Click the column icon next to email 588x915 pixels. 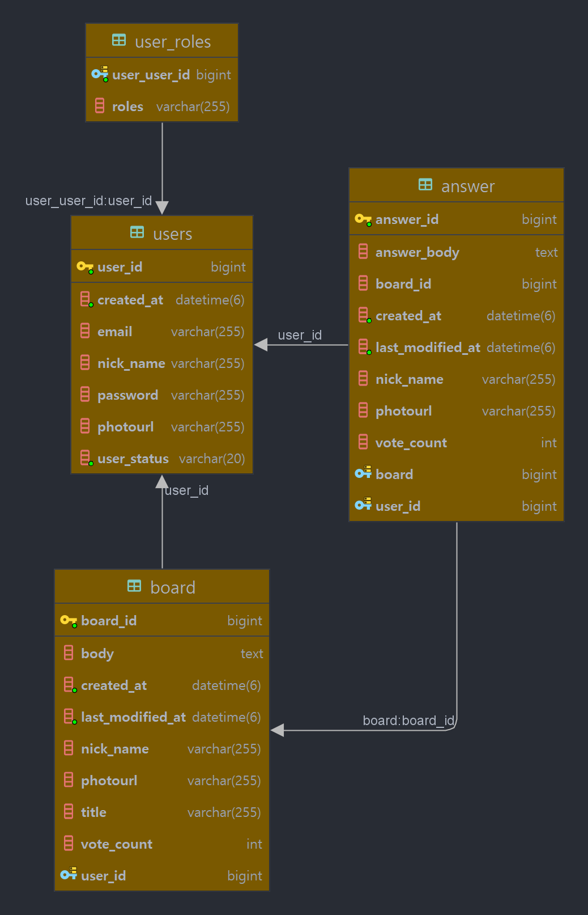click(x=85, y=331)
